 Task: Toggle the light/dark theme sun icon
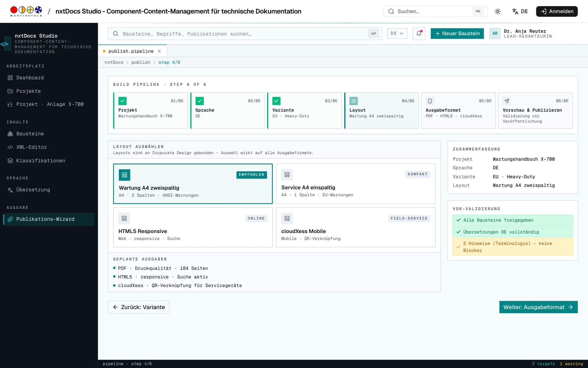click(x=498, y=11)
